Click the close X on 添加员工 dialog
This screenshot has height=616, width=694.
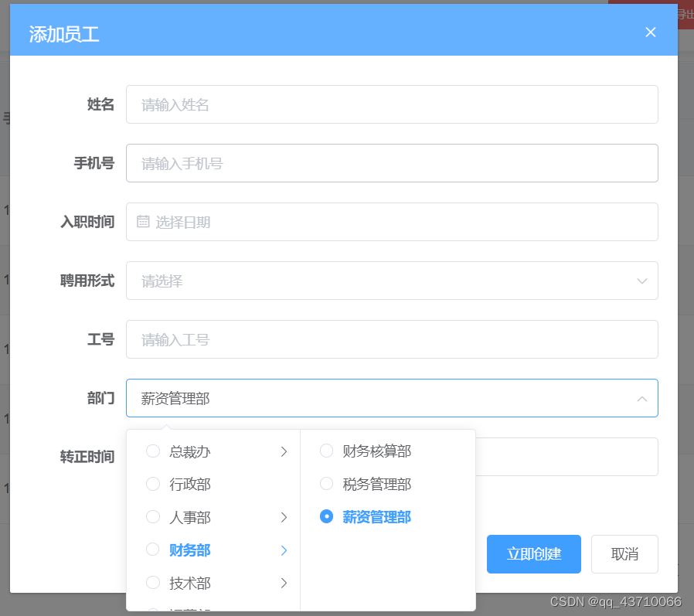(x=651, y=32)
